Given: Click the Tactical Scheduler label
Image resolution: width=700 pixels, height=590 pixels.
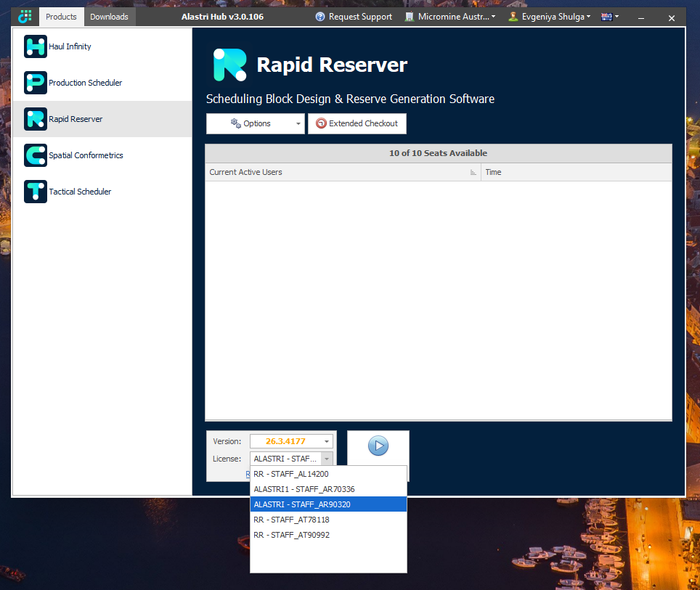Looking at the screenshot, I should (x=80, y=192).
